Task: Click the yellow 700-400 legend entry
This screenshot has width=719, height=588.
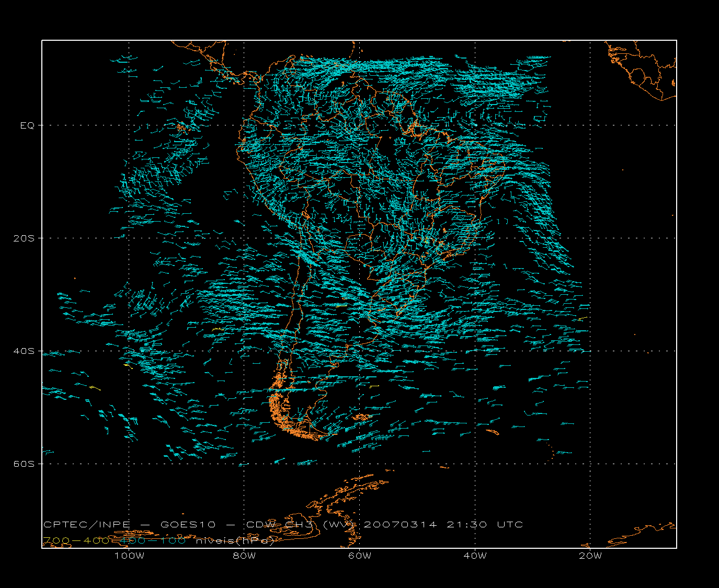Action: tap(76, 540)
